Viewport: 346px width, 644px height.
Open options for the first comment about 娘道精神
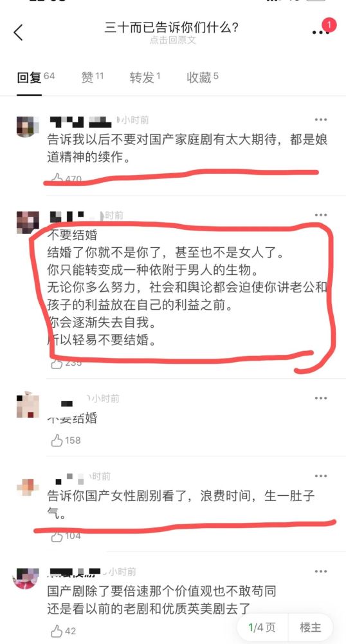coord(320,120)
